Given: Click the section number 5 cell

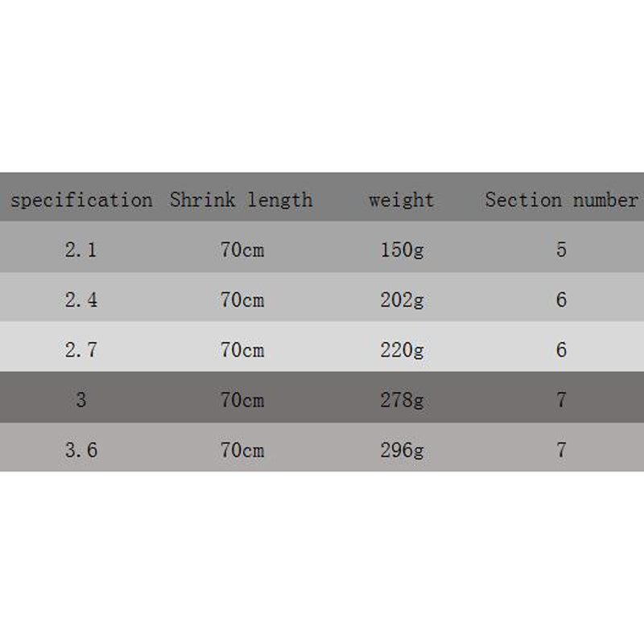Looking at the screenshot, I should tap(561, 250).
